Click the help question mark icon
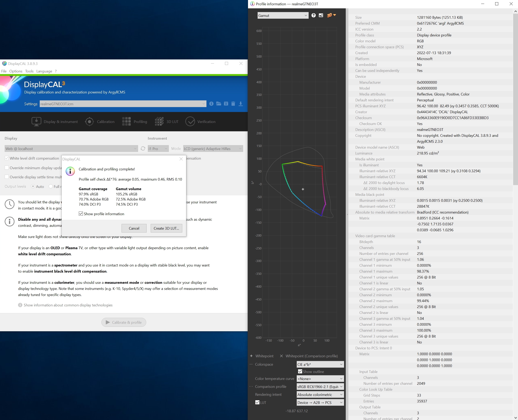The width and height of the screenshot is (518, 420). coord(313,15)
